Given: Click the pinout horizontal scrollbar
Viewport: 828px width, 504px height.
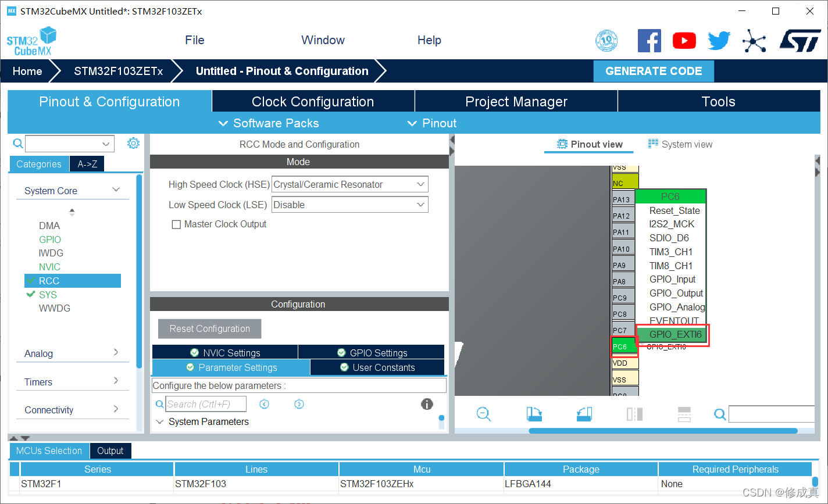Looking at the screenshot, I should coord(663,431).
